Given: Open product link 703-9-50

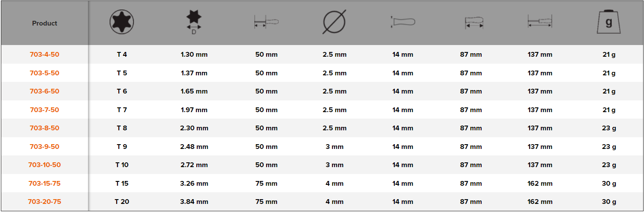Looking at the screenshot, I should pyautogui.click(x=45, y=147).
